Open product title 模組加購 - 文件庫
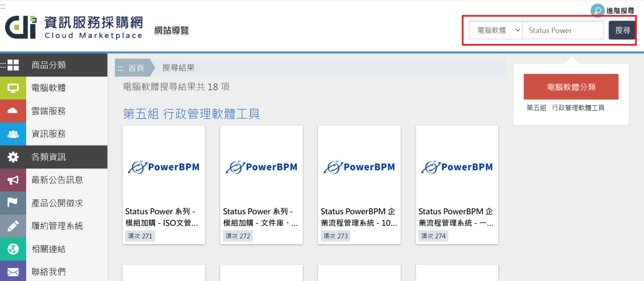 [260, 217]
